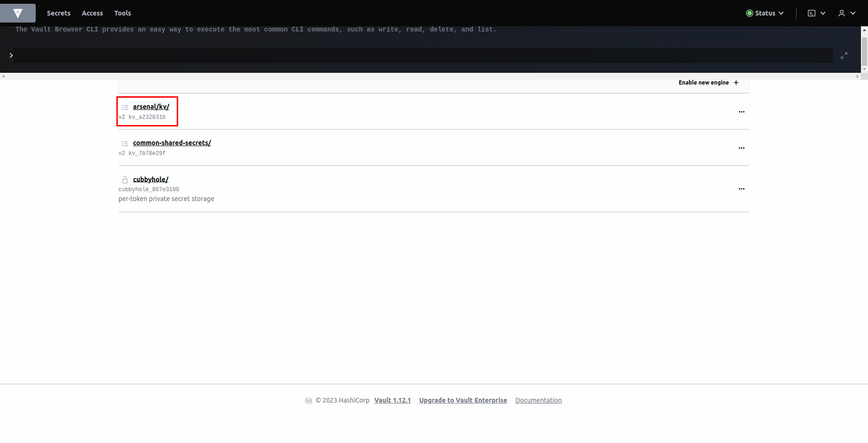This screenshot has height=443, width=868.
Task: Expand the Status dropdown
Action: click(765, 13)
